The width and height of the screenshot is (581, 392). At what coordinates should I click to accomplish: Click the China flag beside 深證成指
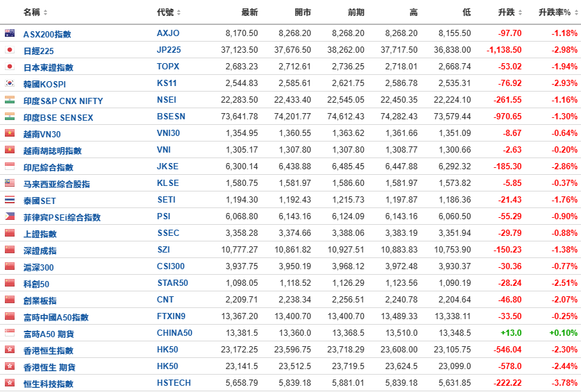[10, 250]
